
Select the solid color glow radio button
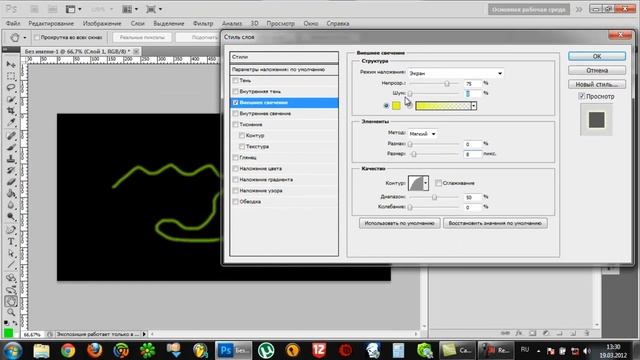(x=386, y=106)
